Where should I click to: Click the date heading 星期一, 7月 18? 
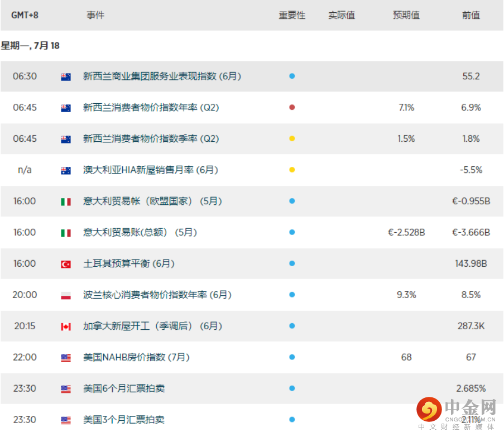click(30, 46)
